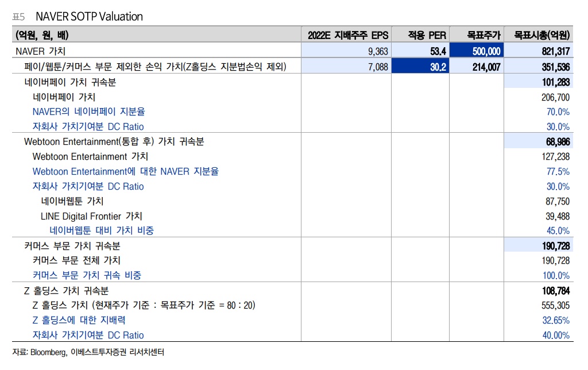588x370 pixels.
Task: Click the percentage 77.5%
Action: point(558,171)
